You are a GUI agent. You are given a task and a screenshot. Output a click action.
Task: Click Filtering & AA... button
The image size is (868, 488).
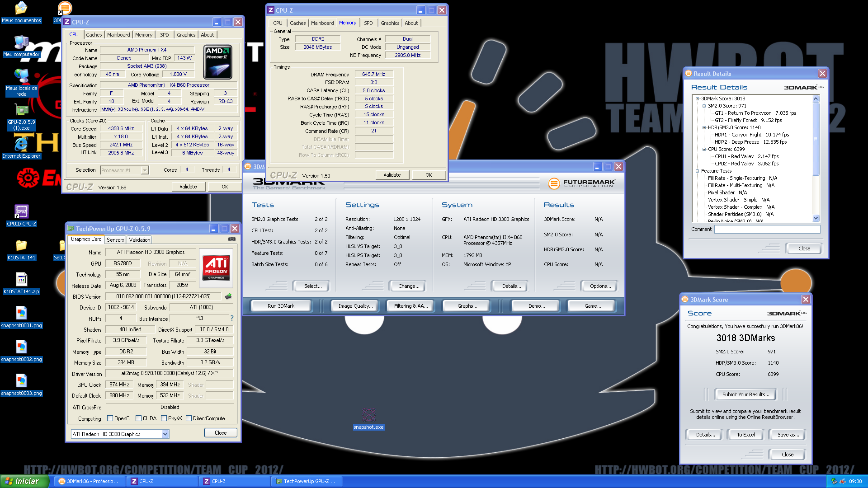point(411,306)
